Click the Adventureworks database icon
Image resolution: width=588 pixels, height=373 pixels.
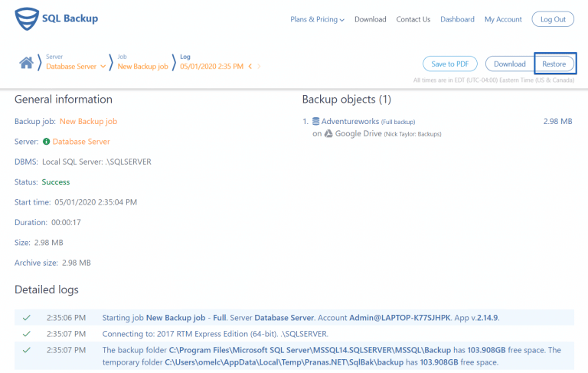point(315,121)
